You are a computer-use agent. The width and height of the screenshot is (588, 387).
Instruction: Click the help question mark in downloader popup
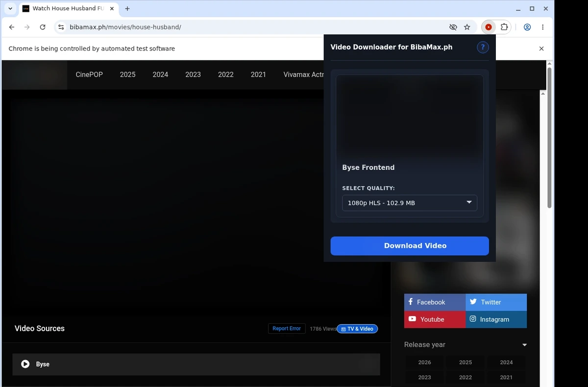click(483, 47)
